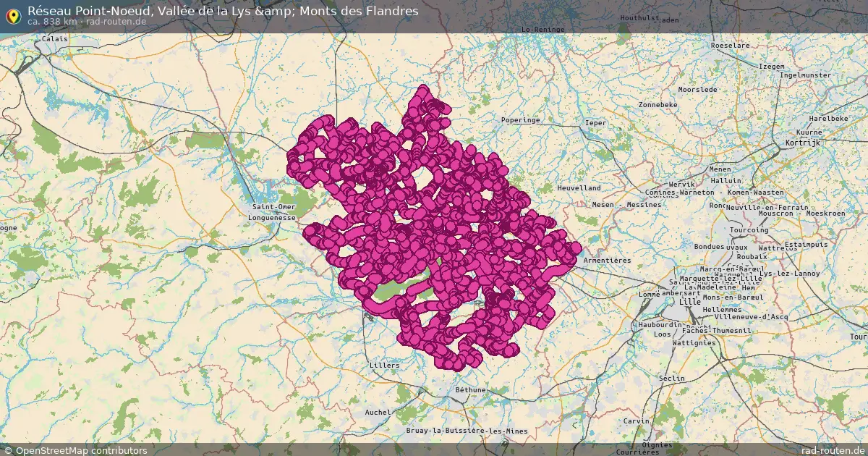Click the 'Calais' map label
This screenshot has height=456, width=868.
click(x=55, y=39)
